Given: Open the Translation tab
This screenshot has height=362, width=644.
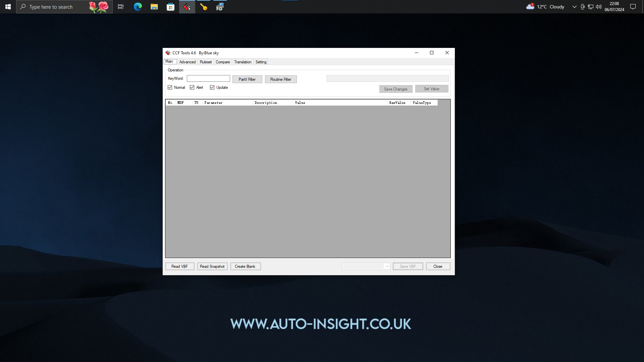Looking at the screenshot, I should (243, 61).
